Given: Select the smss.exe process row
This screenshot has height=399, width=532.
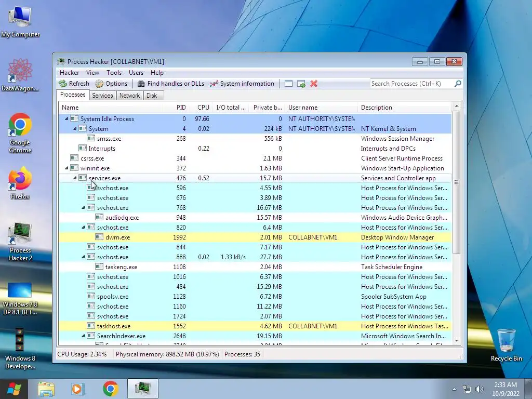Looking at the screenshot, I should pyautogui.click(x=255, y=138).
